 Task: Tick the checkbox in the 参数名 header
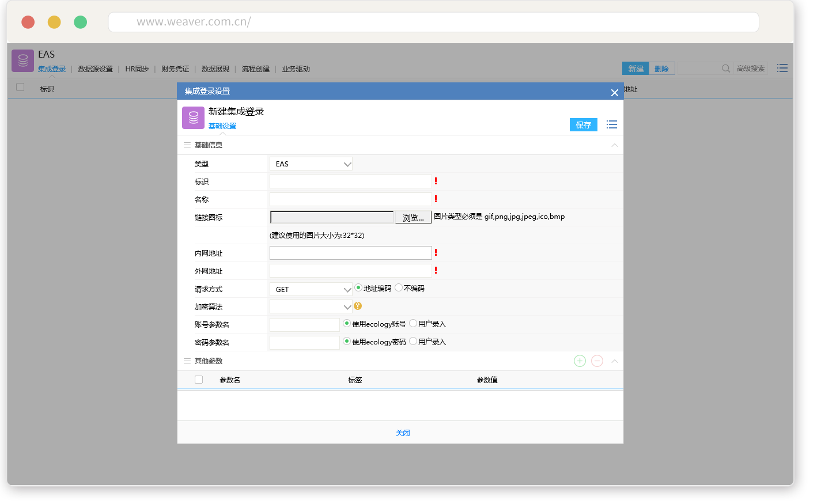(x=199, y=380)
